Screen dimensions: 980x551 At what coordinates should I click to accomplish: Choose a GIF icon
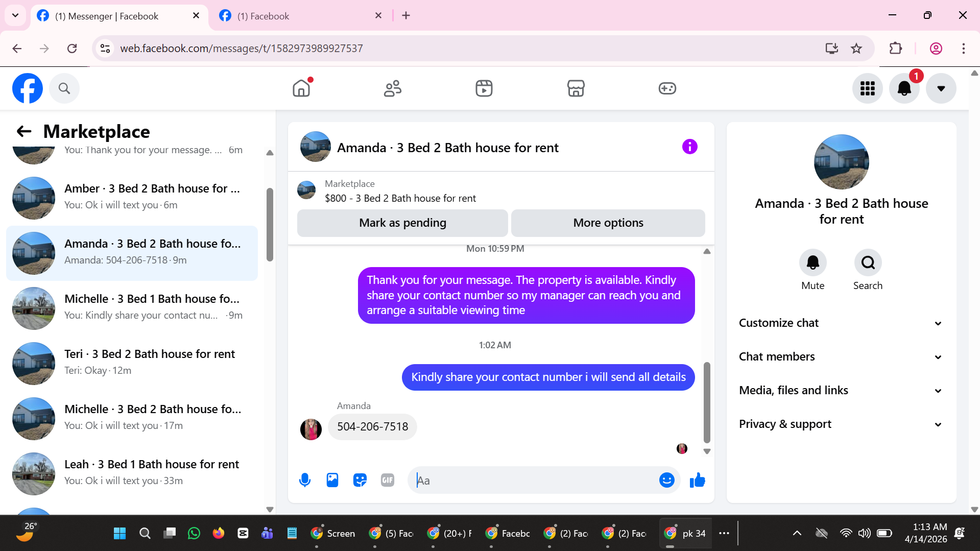tap(388, 480)
